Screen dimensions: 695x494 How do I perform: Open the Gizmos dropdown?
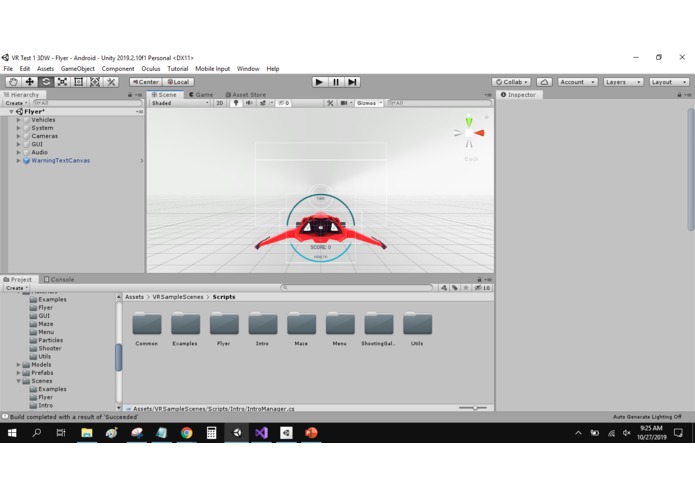point(369,103)
